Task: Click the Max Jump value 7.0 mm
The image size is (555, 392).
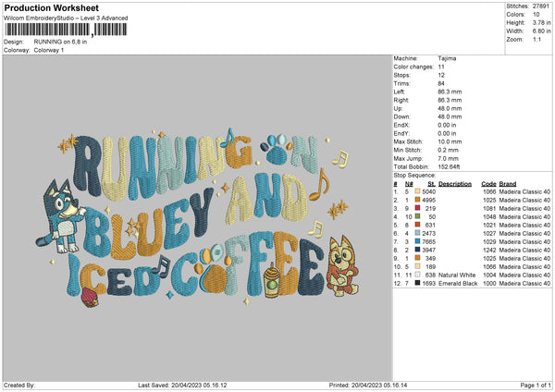Action: 448,158
